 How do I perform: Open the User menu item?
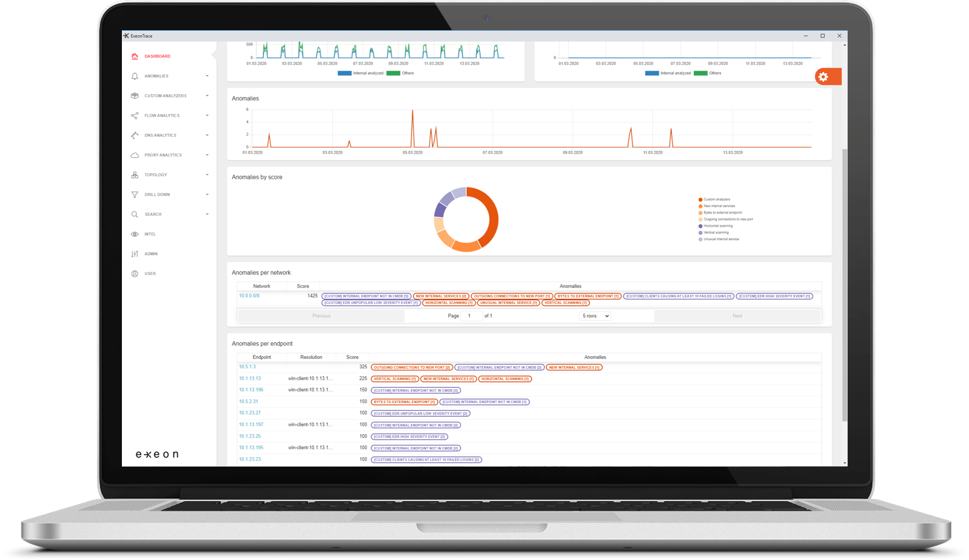click(x=150, y=274)
